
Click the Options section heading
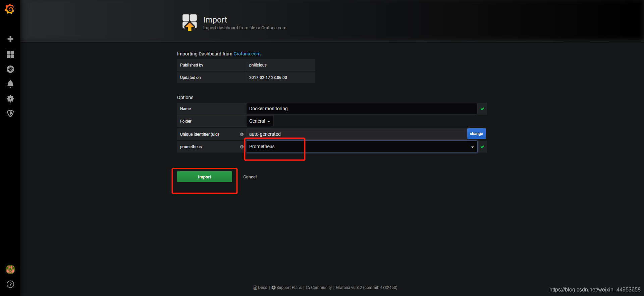185,97
